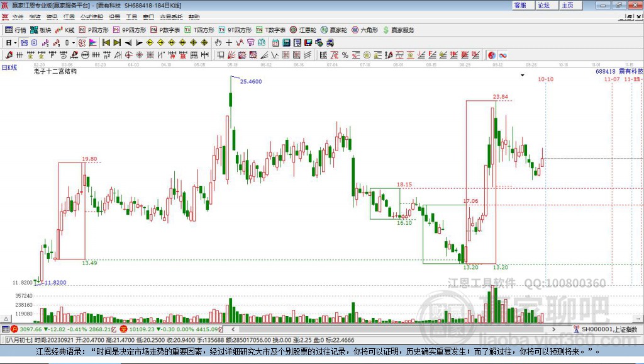Click the 客服 button

(523, 5)
